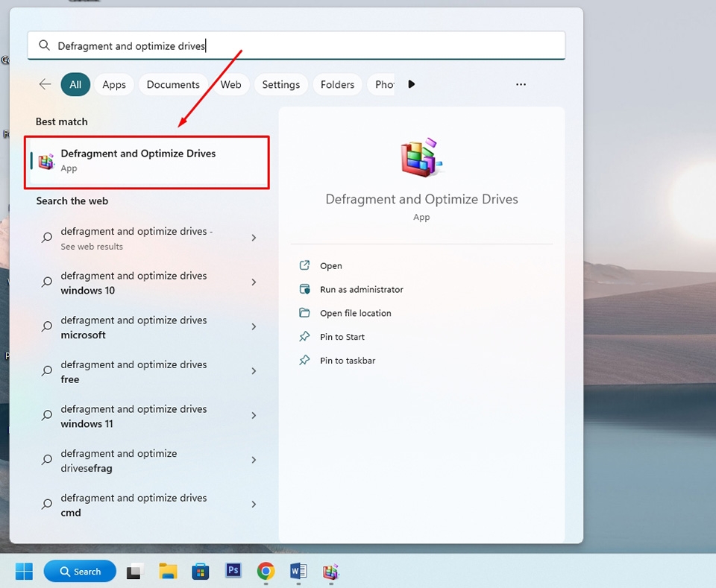Click Open to launch Defragment and Optimize Drives
This screenshot has height=588, width=716.
coord(329,265)
